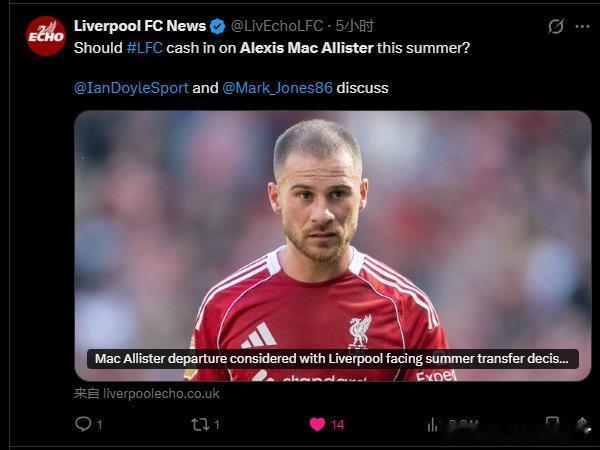600x450 pixels.
Task: Follow the #LFC hashtag
Action: pos(145,48)
